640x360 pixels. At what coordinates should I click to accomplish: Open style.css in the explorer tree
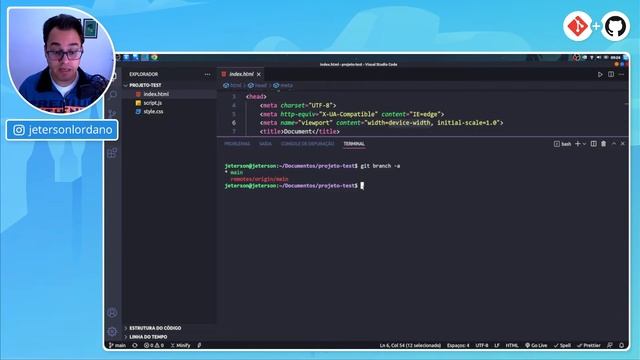pyautogui.click(x=153, y=111)
